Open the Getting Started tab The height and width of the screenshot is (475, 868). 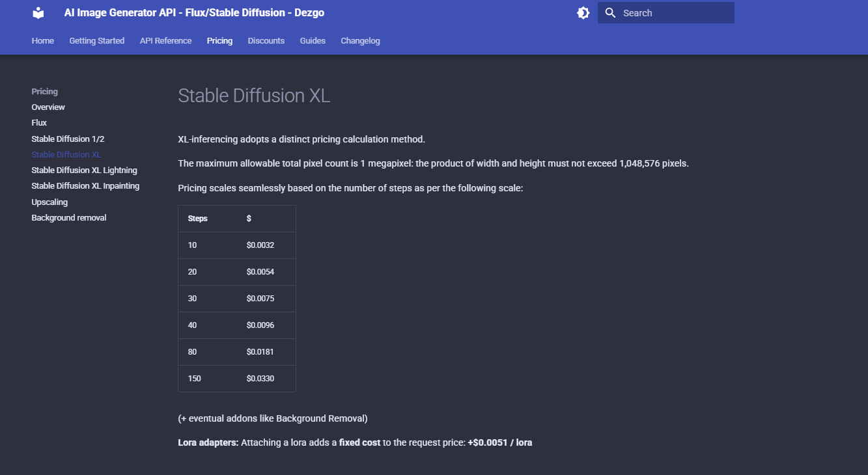[x=97, y=41]
